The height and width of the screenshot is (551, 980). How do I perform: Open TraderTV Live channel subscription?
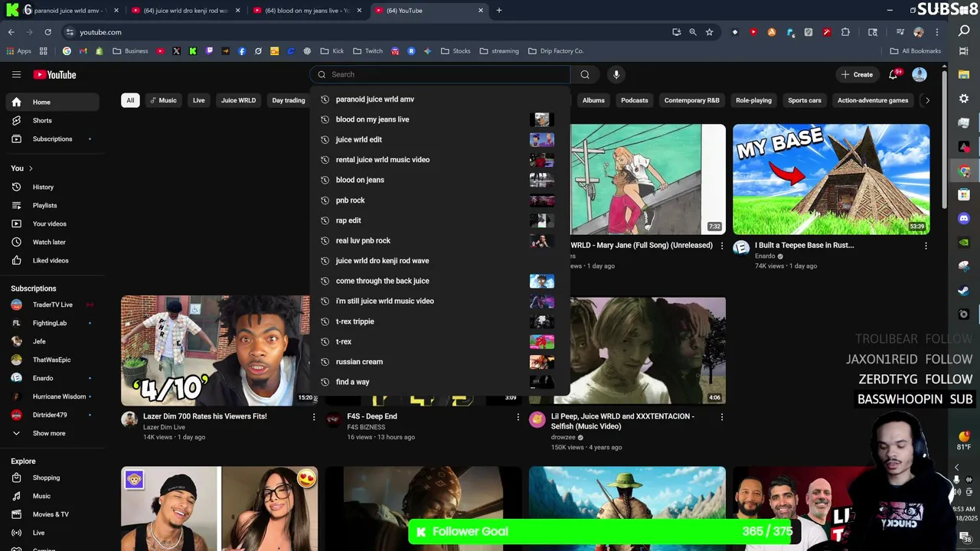tap(52, 305)
